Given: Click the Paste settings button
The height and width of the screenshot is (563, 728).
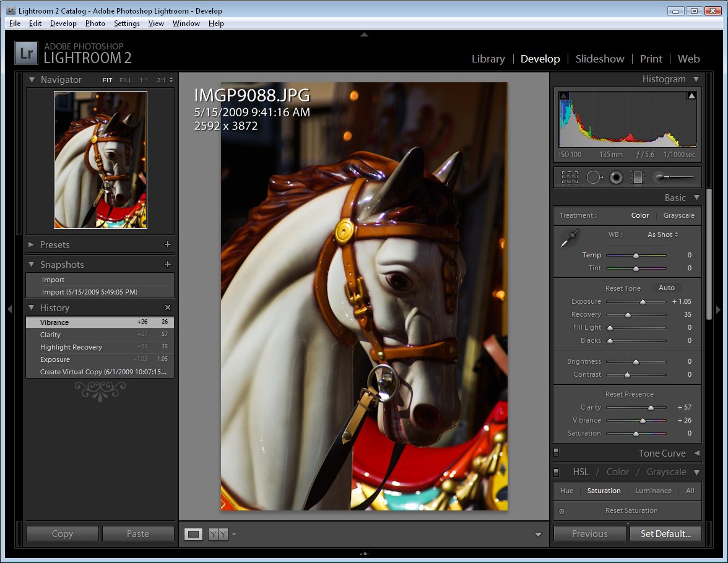Looking at the screenshot, I should (138, 534).
